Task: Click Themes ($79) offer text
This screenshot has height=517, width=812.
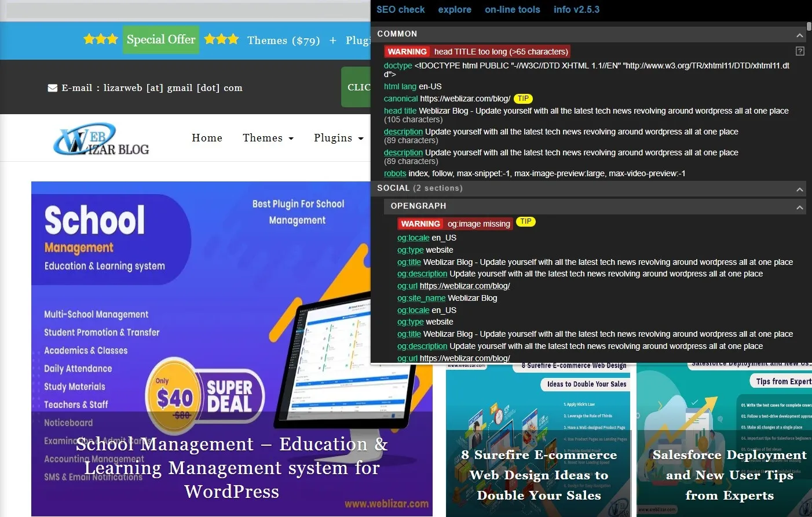Action: click(284, 40)
